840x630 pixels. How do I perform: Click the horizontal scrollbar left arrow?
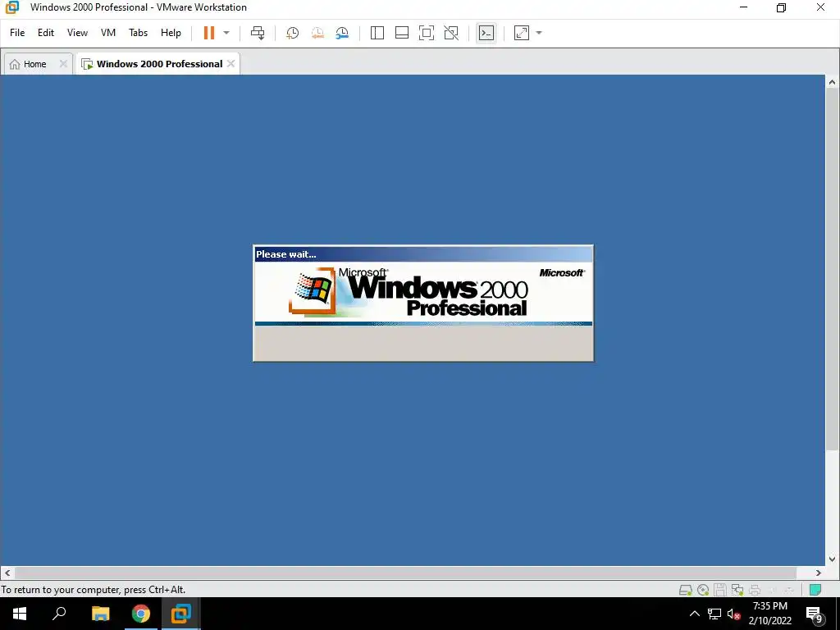tap(7, 573)
